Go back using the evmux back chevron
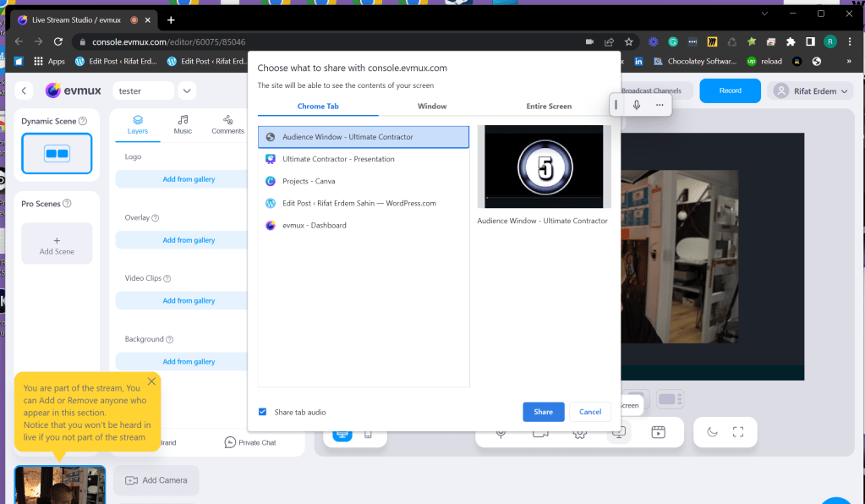This screenshot has width=865, height=504. tap(24, 91)
